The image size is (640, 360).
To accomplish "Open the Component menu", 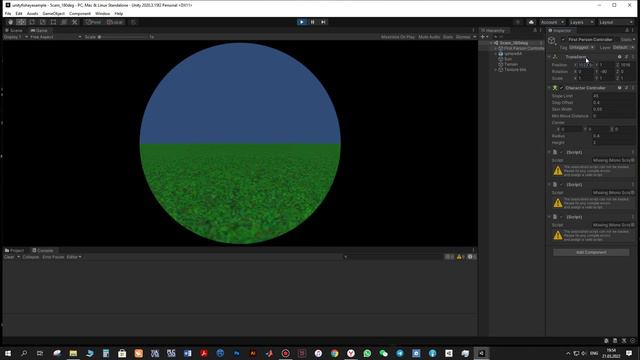I will tap(80, 13).
